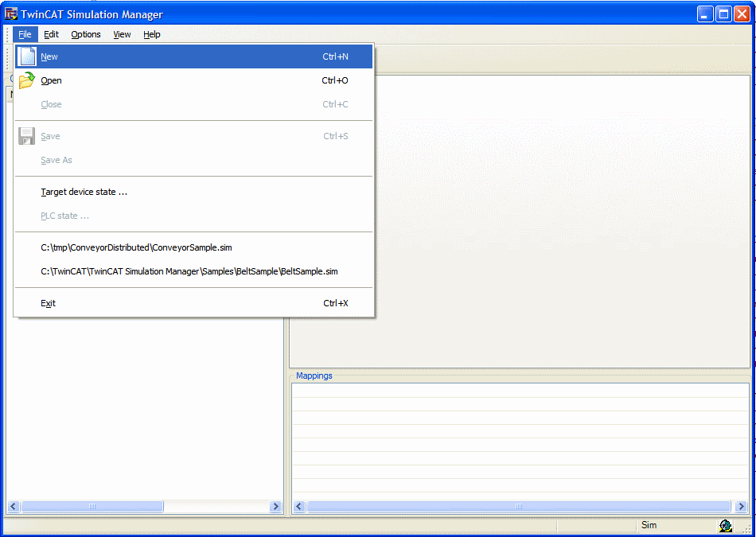756x537 pixels.
Task: Choose Open from the File menu
Action: (x=194, y=80)
